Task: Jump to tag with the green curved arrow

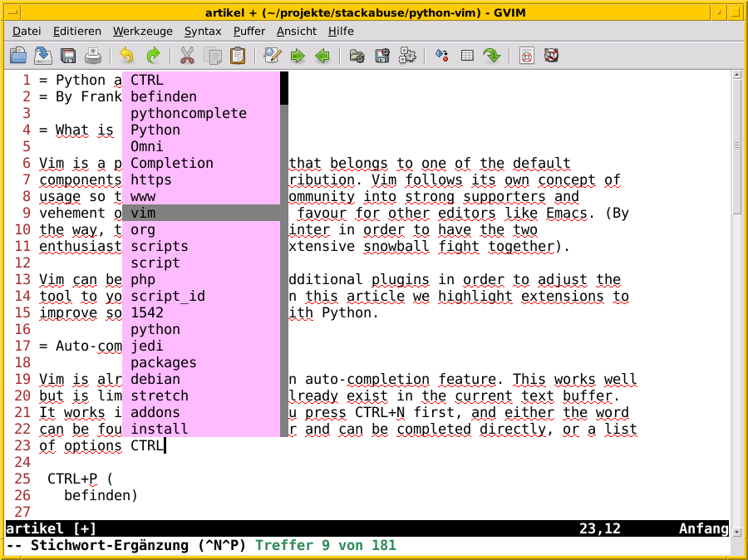Action: pyautogui.click(x=492, y=56)
